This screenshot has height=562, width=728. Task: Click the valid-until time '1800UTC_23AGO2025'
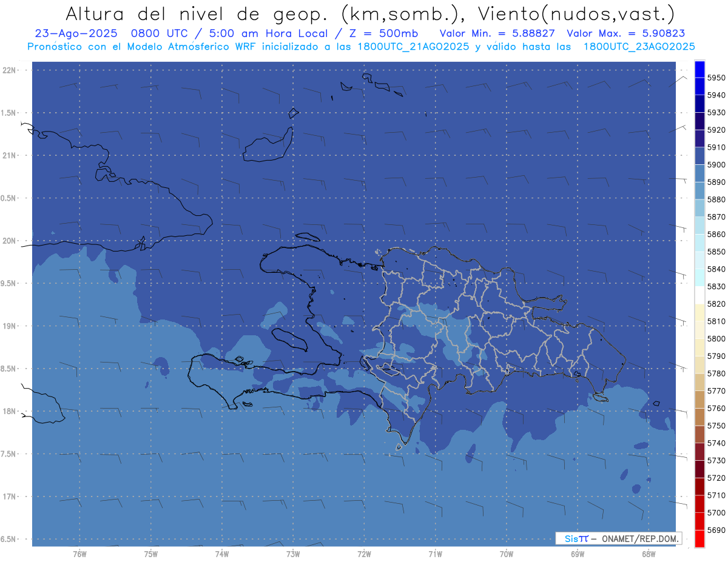coord(639,46)
